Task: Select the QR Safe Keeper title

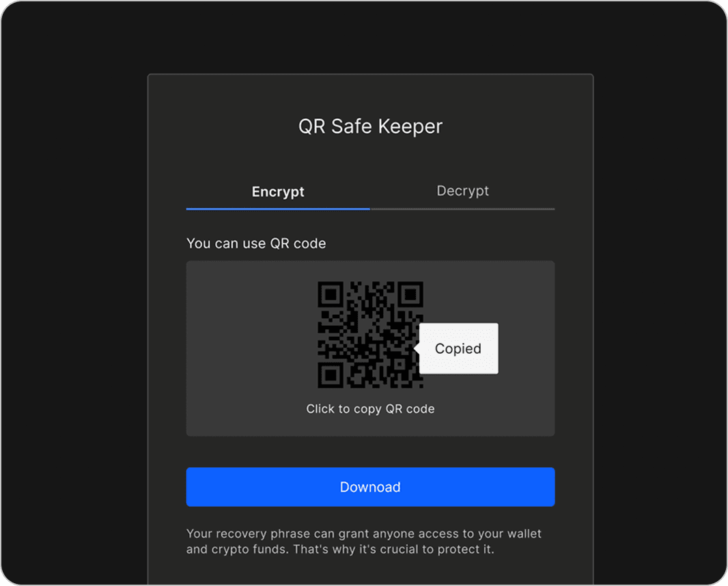Action: 370,126
